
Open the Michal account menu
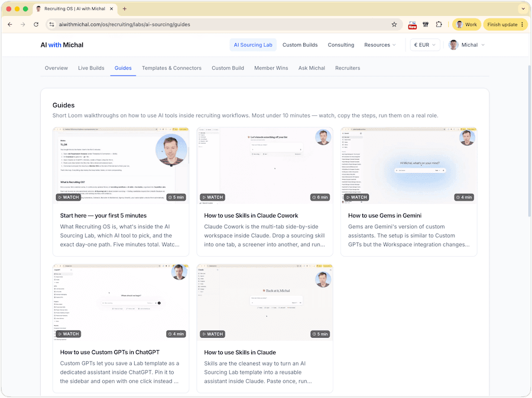click(466, 45)
